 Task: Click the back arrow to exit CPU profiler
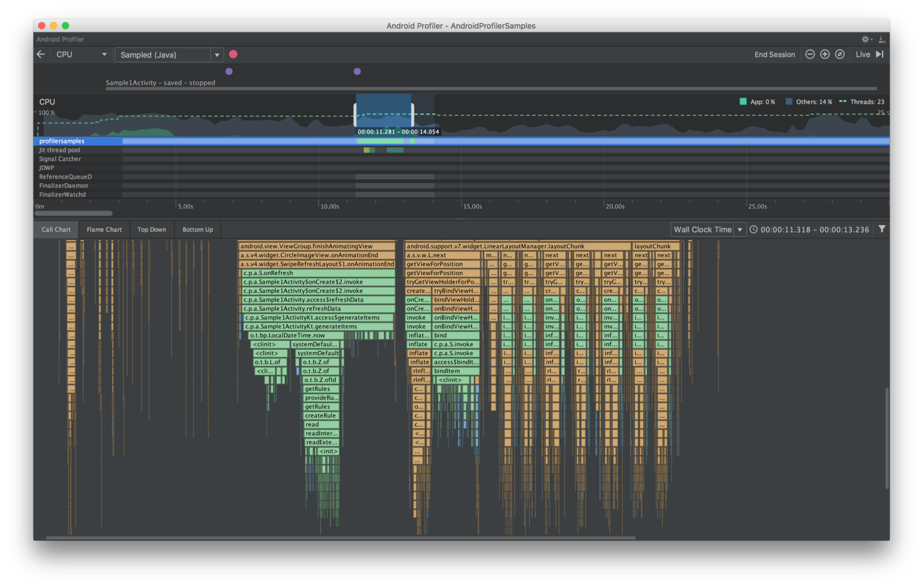[x=41, y=54]
